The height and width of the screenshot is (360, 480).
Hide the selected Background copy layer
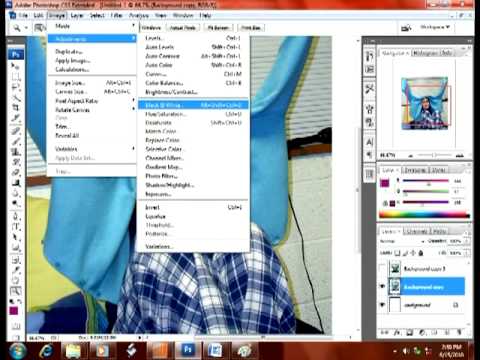(383, 286)
